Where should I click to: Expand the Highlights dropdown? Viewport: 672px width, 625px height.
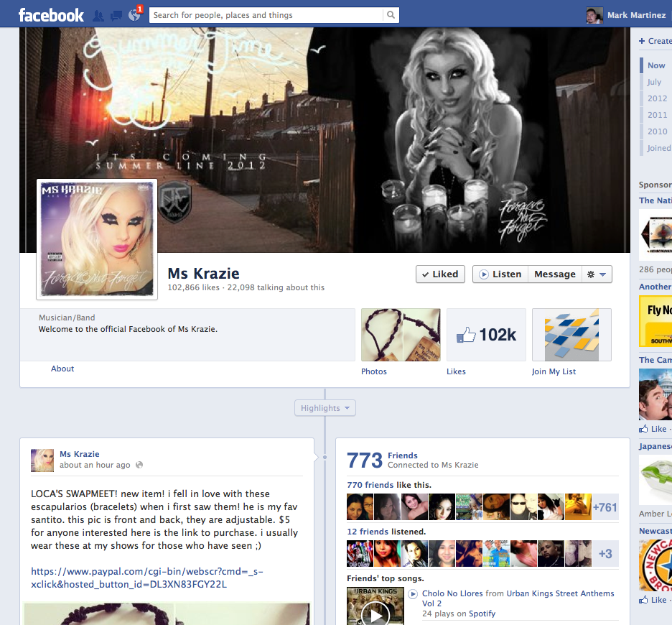click(325, 408)
